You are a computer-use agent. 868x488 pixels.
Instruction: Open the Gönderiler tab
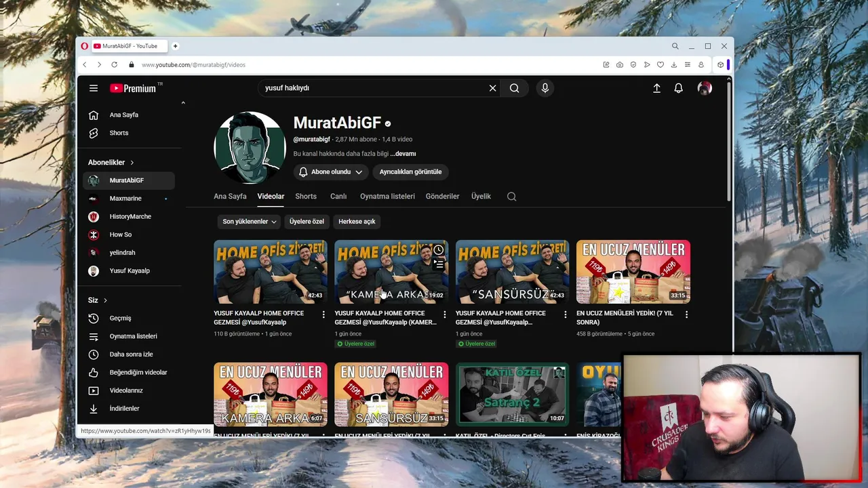[x=442, y=197]
